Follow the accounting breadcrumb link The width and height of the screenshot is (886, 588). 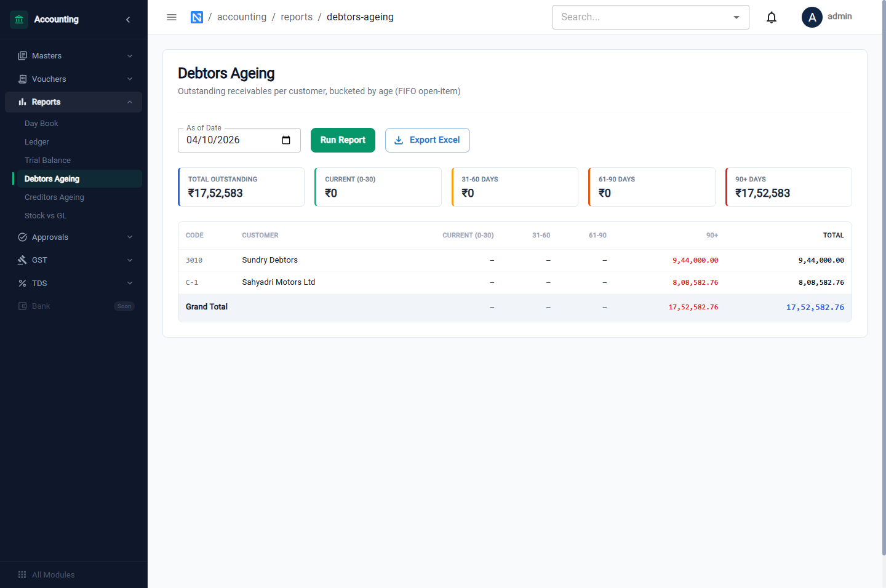pyautogui.click(x=242, y=17)
